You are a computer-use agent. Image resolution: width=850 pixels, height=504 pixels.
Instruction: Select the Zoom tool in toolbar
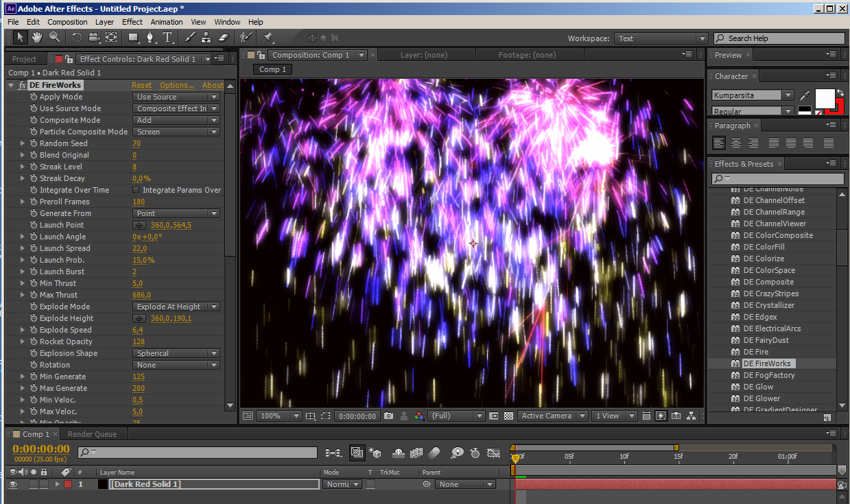[54, 38]
